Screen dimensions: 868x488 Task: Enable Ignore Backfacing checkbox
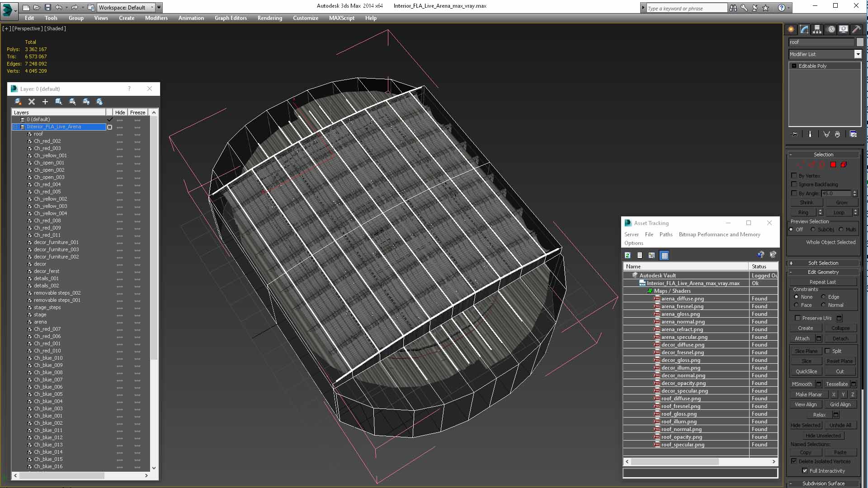[x=794, y=184]
